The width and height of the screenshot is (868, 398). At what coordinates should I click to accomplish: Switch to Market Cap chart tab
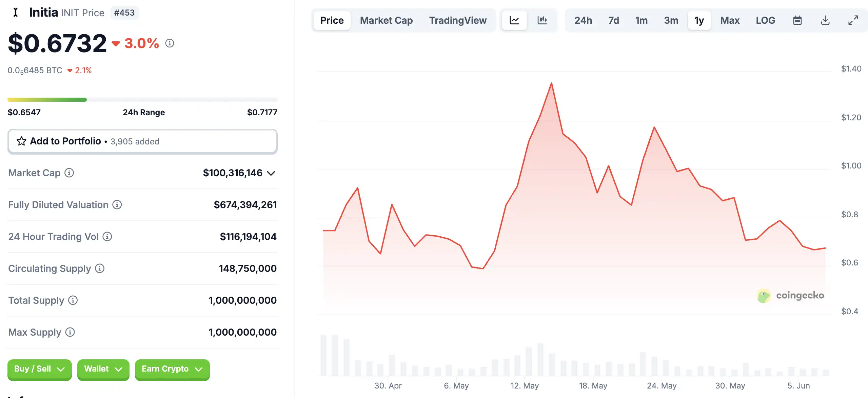click(386, 20)
